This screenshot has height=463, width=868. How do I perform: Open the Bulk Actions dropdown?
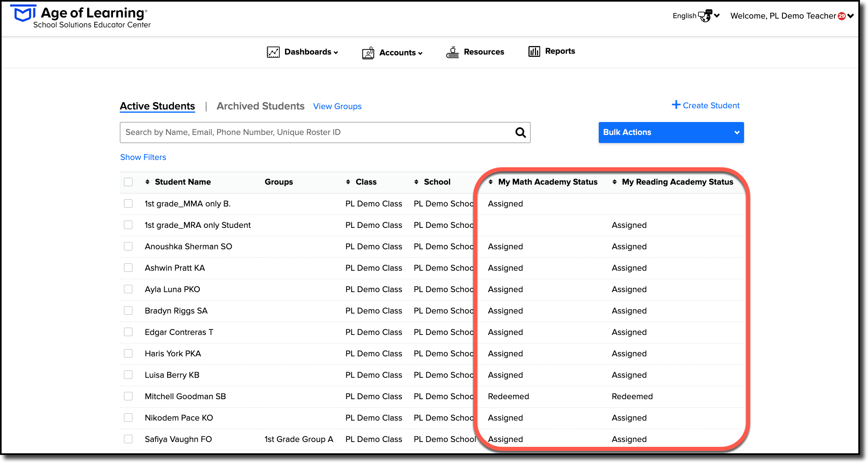[671, 133]
